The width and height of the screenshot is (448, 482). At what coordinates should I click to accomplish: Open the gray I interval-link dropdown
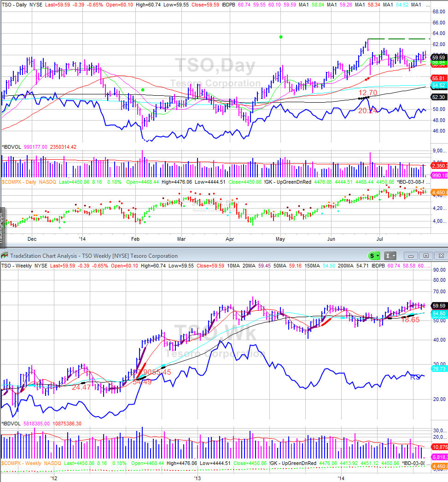(390, 256)
